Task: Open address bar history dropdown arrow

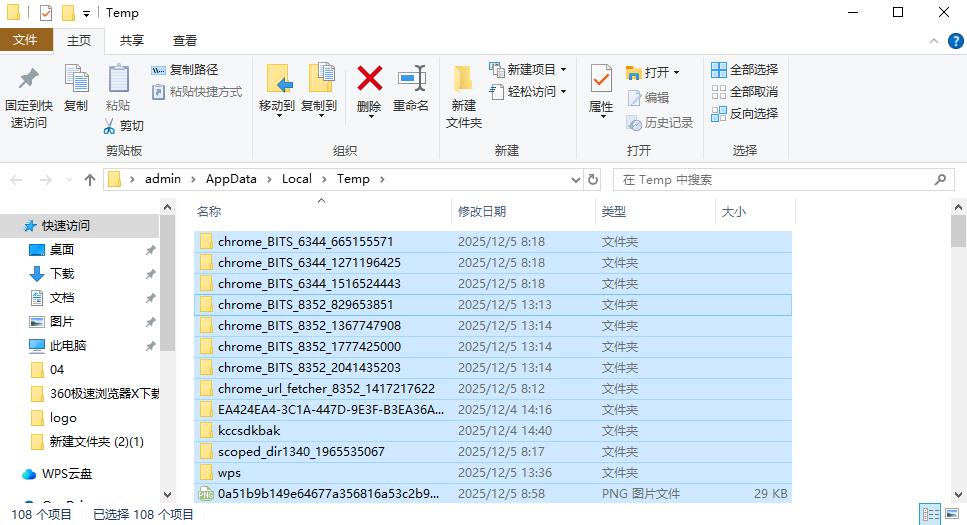Action: tap(575, 180)
